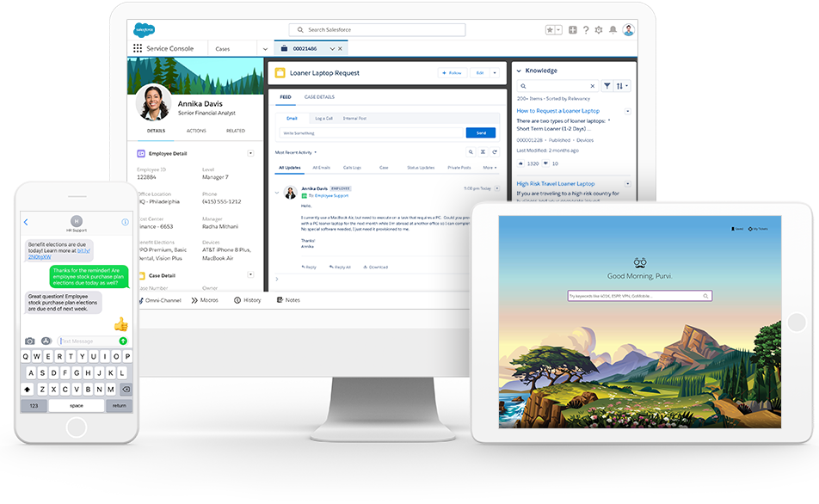Open How to Request a Loaner Laptop article
This screenshot has width=819, height=504.
tap(558, 111)
